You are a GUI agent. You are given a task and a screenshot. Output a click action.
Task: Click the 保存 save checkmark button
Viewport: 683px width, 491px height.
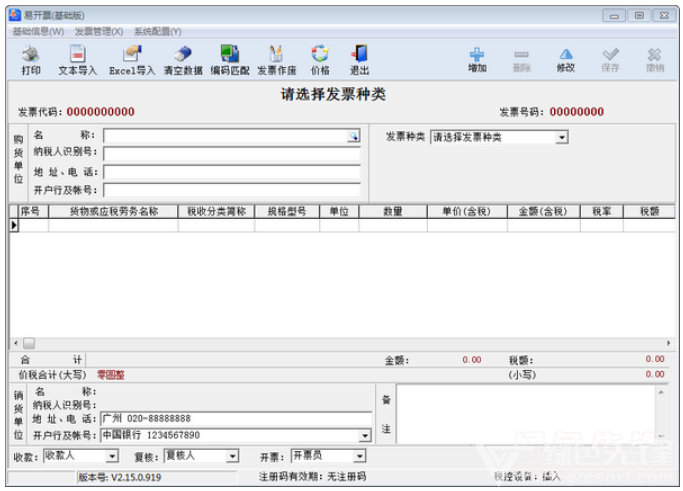(x=610, y=60)
